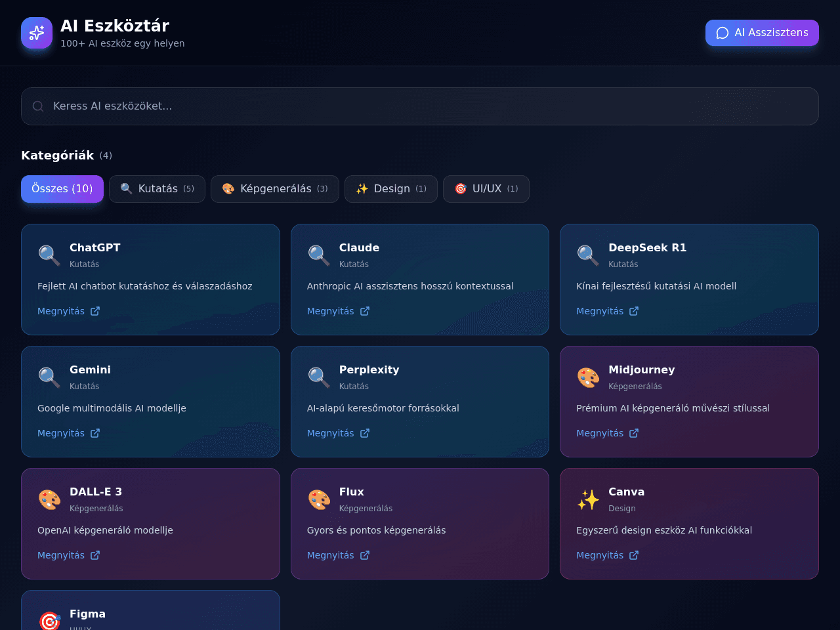Open ChatGPT via its Megnyitás link
This screenshot has height=630, width=840.
69,311
